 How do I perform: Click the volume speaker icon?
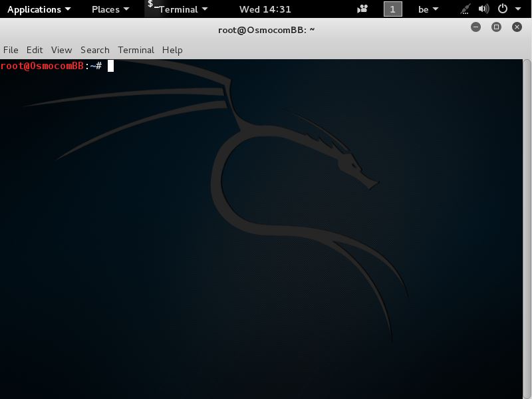pos(483,9)
